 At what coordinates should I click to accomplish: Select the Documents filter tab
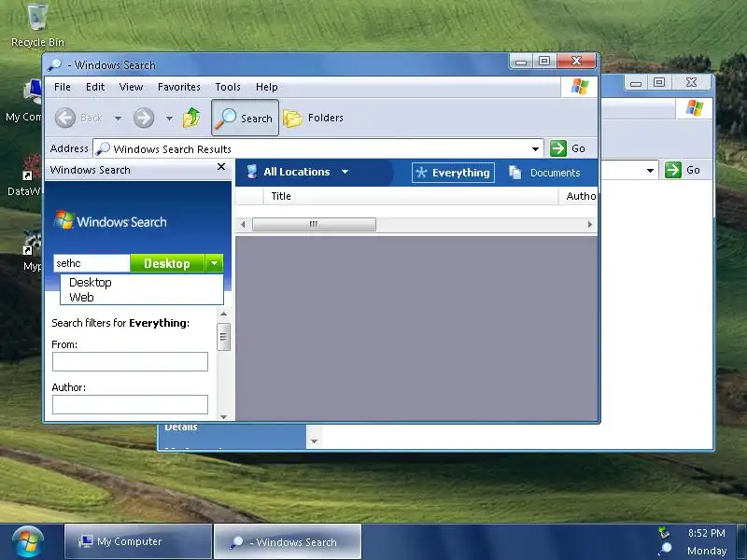tap(545, 173)
